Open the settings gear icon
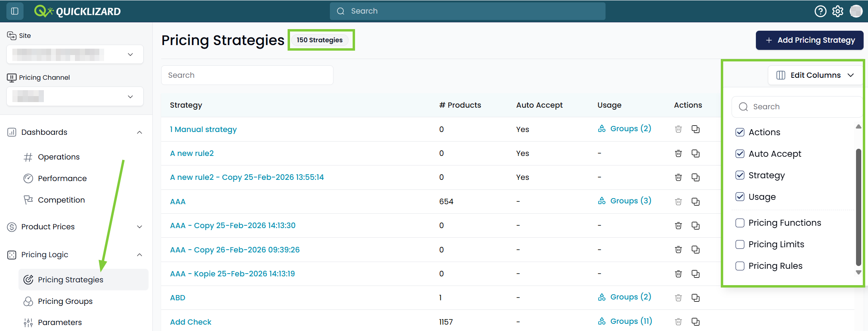868x331 pixels. click(838, 11)
